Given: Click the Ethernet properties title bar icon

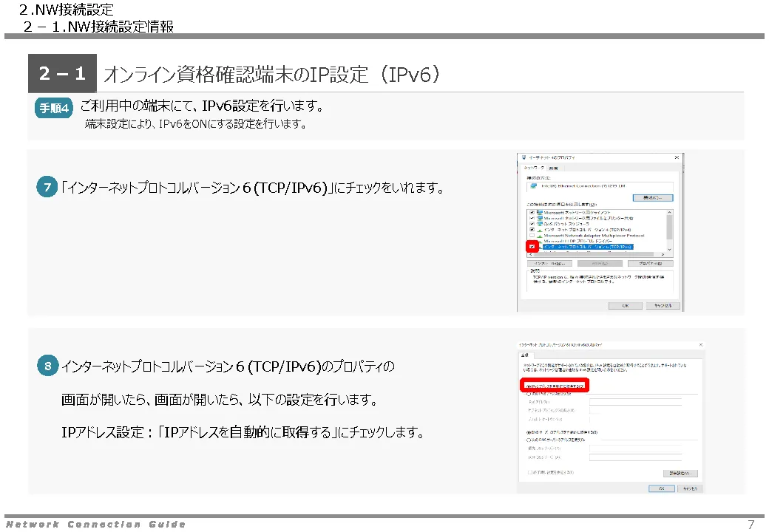Looking at the screenshot, I should [524, 158].
